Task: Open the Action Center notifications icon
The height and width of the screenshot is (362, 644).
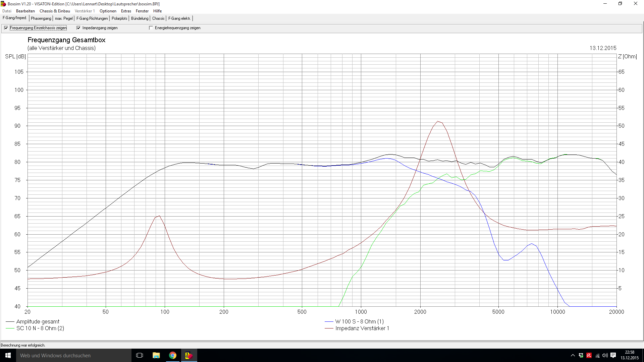Action: pos(613,355)
